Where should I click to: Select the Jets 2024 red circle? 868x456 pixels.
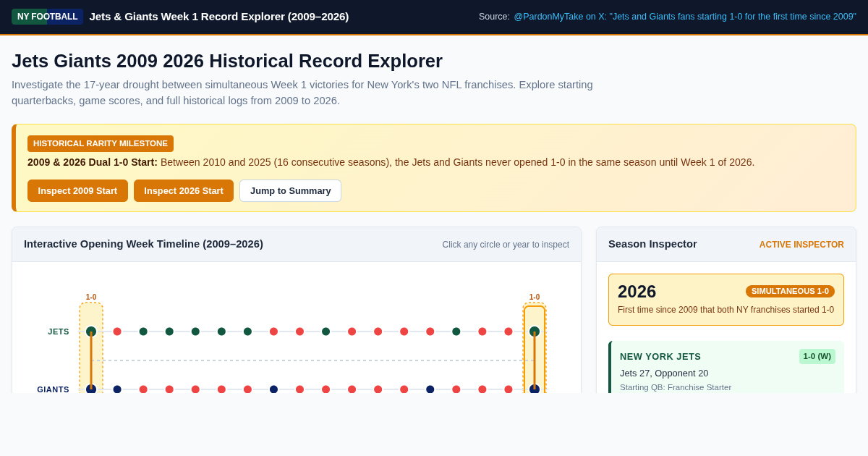(x=482, y=332)
